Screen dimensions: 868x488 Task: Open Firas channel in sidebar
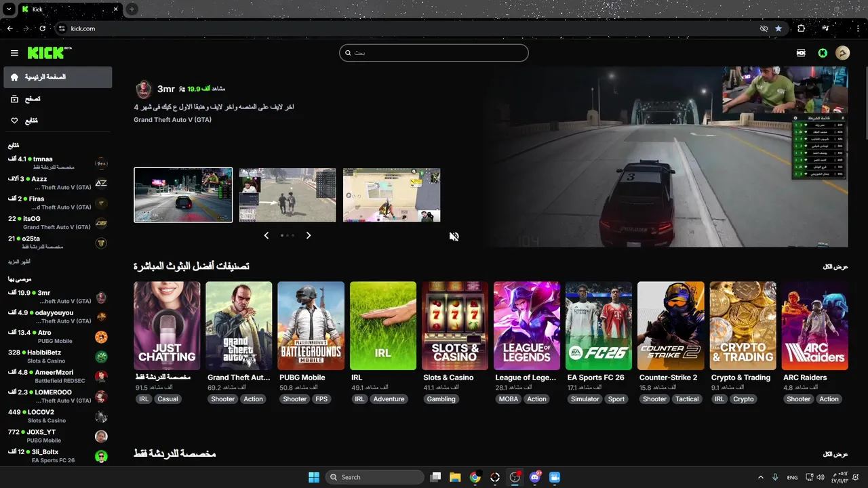point(58,203)
